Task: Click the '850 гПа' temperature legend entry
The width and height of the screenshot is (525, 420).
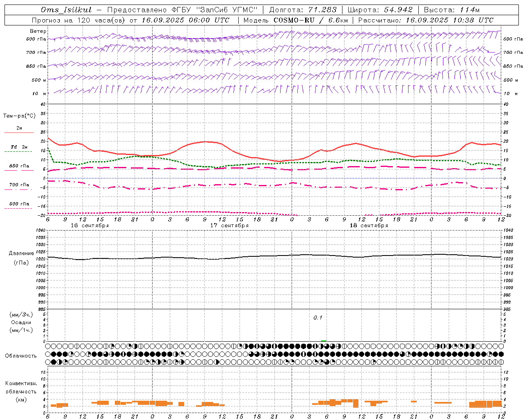Action: tap(19, 166)
